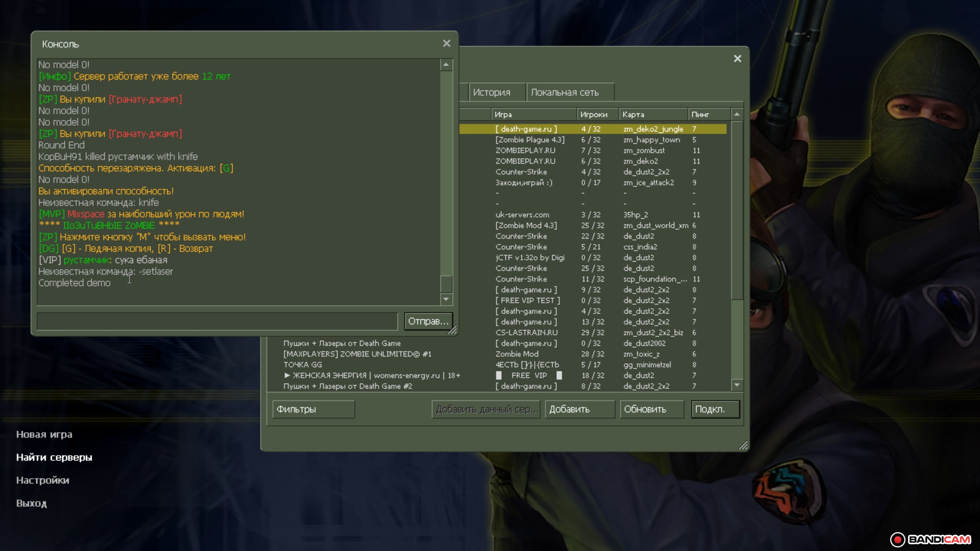Sort servers by Пинг column
This screenshot has height=551, width=980.
point(700,114)
